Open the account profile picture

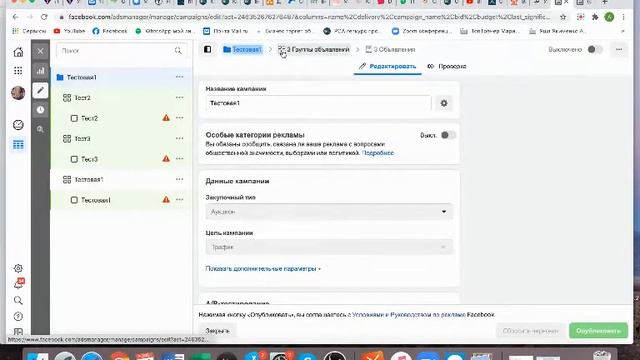point(18,93)
